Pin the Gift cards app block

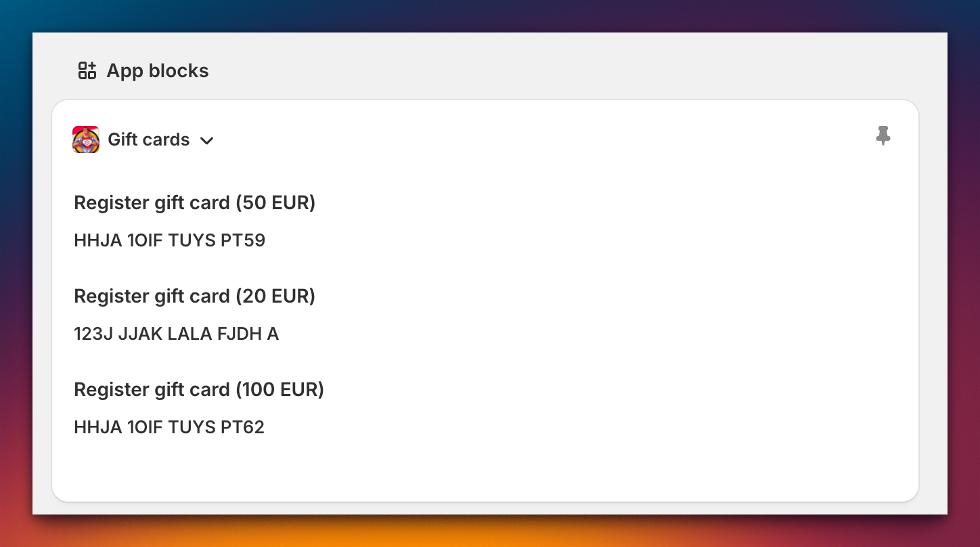click(x=883, y=136)
